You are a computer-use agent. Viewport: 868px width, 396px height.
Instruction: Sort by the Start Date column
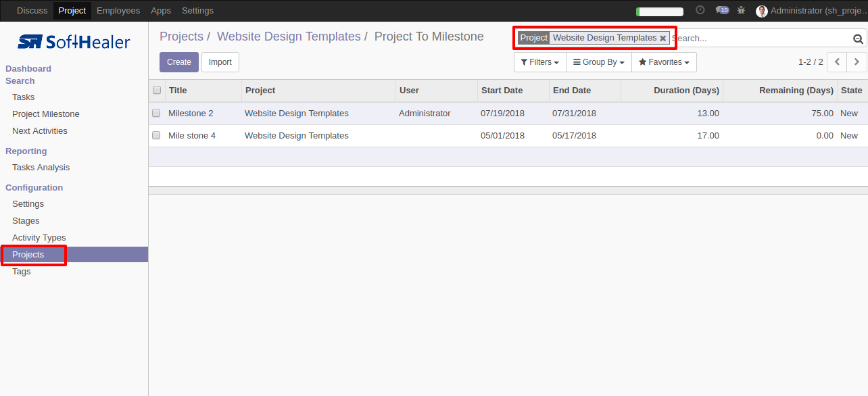pyautogui.click(x=513, y=91)
